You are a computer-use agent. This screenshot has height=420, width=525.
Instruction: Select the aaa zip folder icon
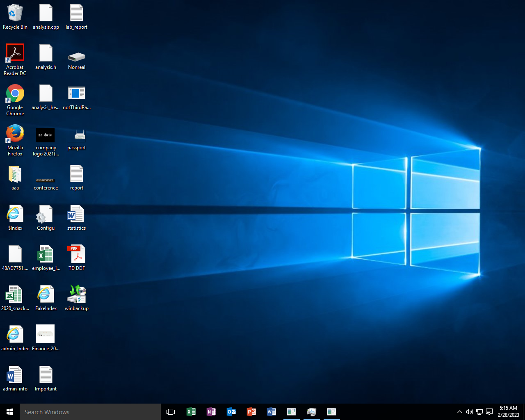point(15,178)
